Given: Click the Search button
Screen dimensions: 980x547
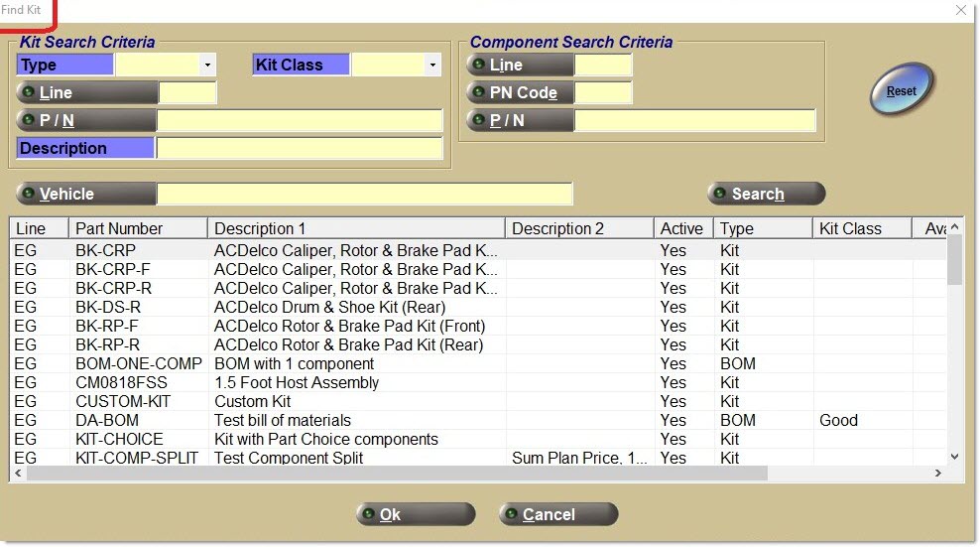Looking at the screenshot, I should pyautogui.click(x=766, y=194).
